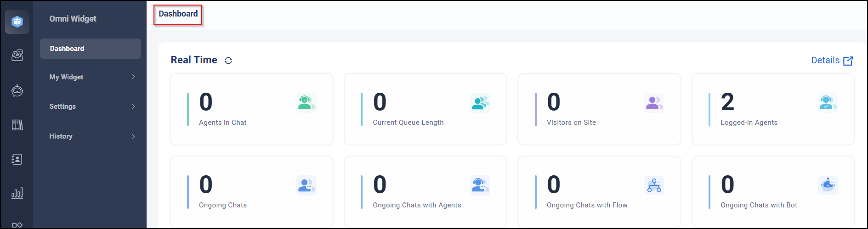868x229 pixels.
Task: Open the chat messaging sidebar icon
Action: point(17,56)
